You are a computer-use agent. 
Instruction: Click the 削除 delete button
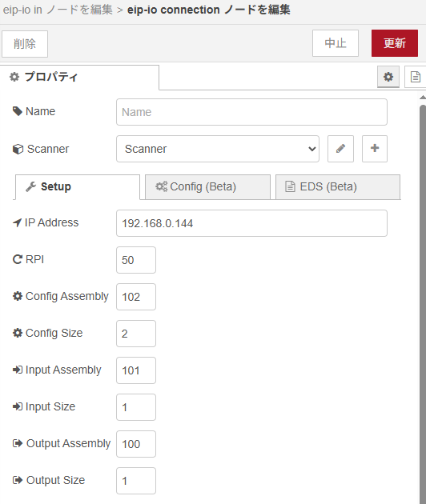[25, 44]
